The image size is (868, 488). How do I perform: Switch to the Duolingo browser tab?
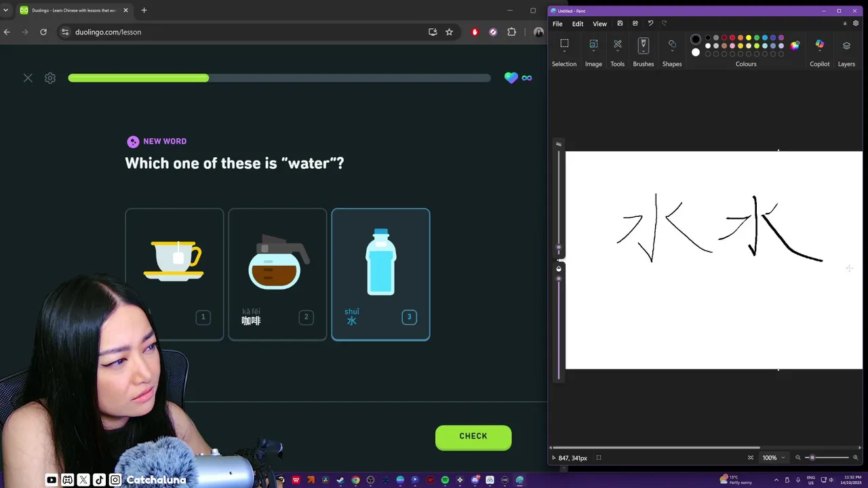tap(75, 10)
